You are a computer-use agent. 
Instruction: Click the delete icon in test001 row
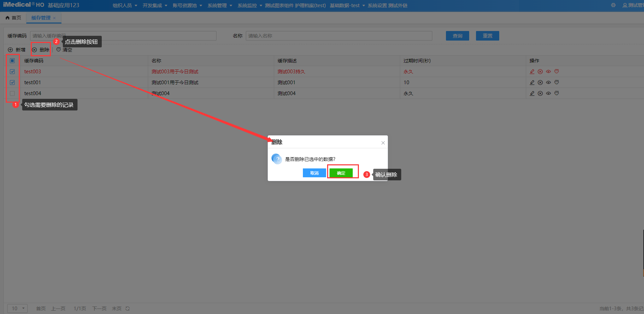540,83
